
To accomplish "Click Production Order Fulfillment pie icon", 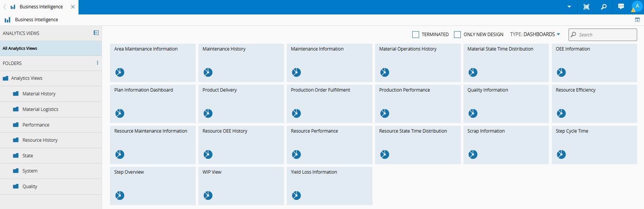I will coord(296,113).
